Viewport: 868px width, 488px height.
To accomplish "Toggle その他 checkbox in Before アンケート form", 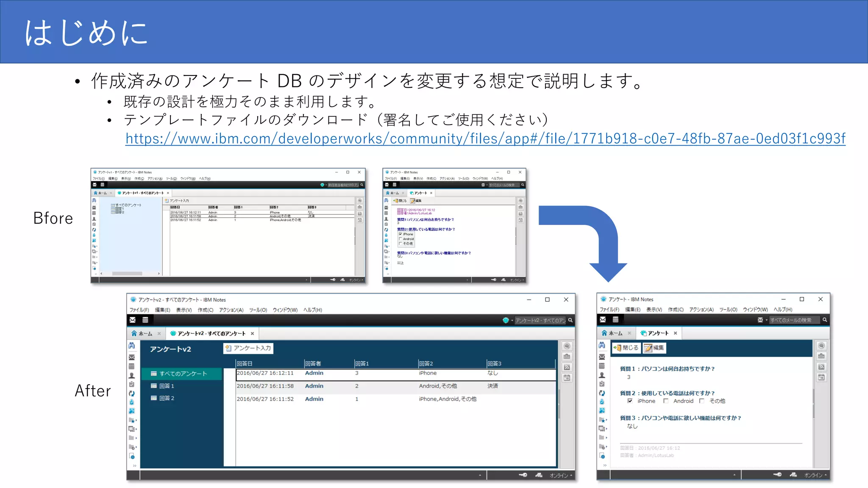I will click(x=401, y=244).
